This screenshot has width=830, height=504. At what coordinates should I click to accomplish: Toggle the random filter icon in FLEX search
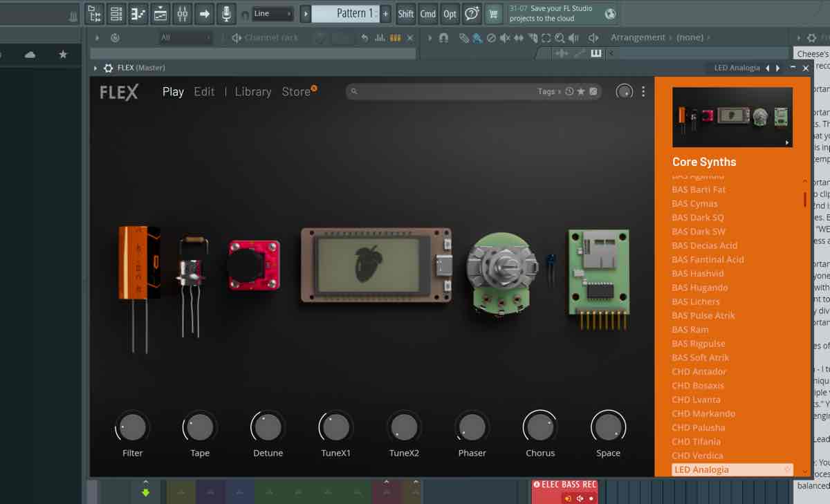point(593,91)
